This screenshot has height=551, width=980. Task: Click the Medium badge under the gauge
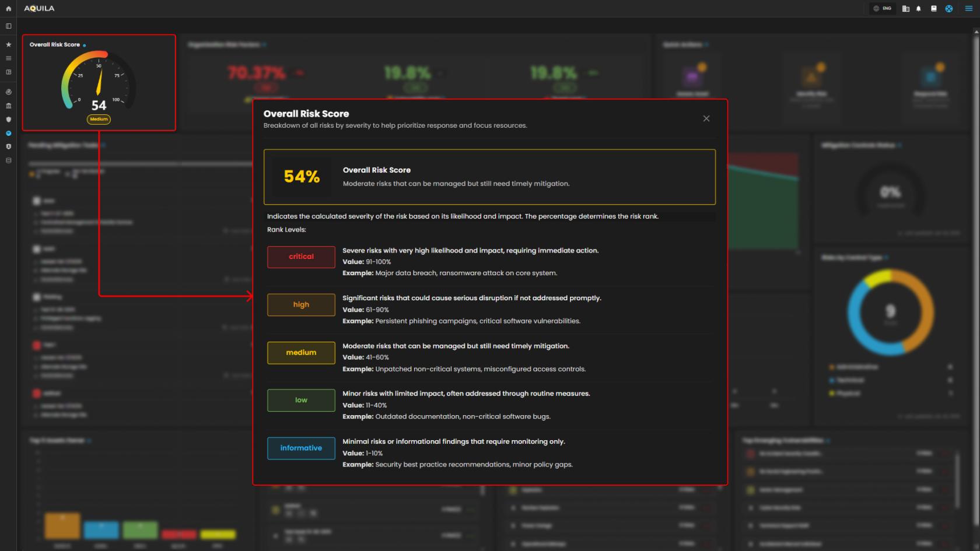click(x=99, y=119)
